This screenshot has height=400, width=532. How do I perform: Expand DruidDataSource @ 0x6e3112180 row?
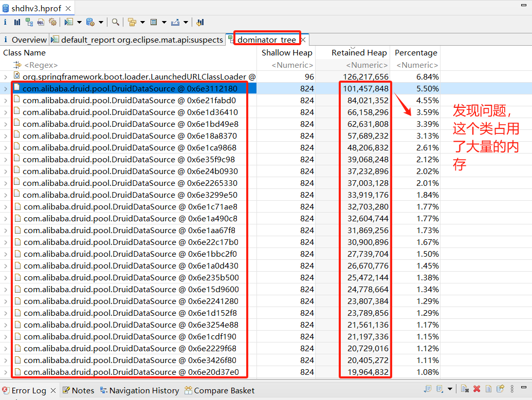click(6, 89)
